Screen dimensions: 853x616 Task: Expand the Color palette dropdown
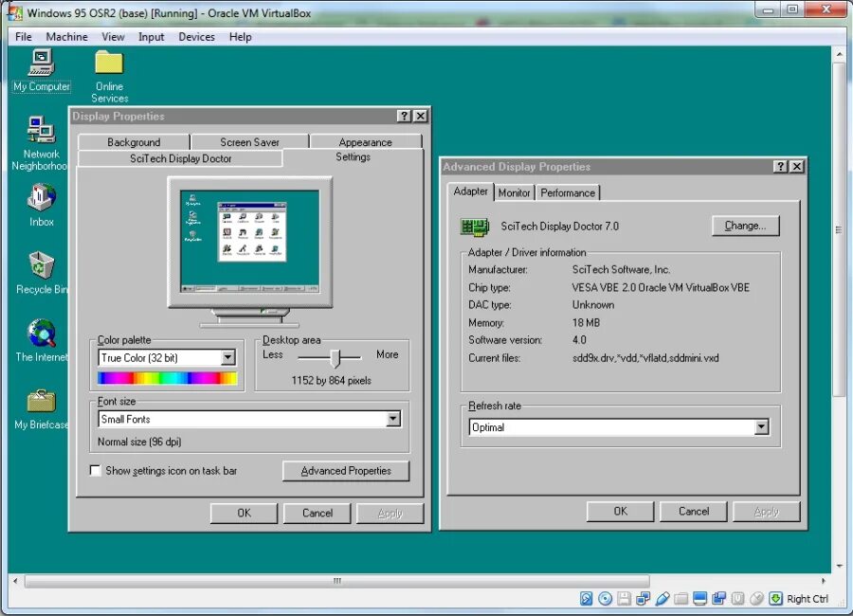(x=227, y=357)
